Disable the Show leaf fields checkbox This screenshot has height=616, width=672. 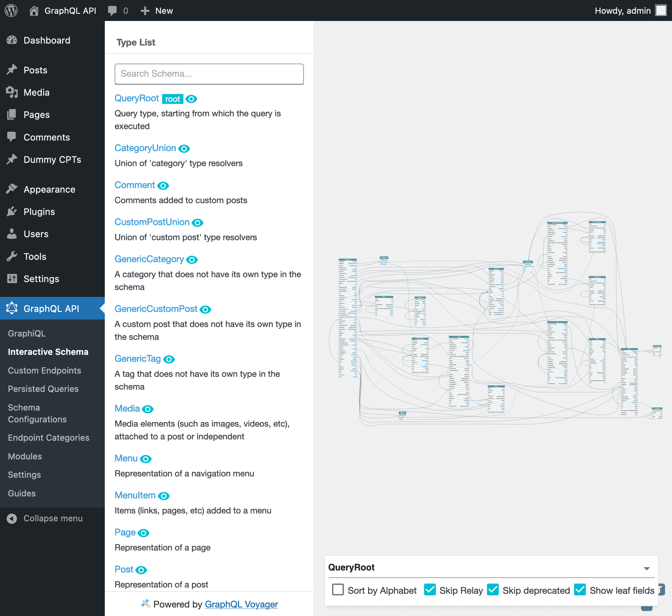(580, 590)
